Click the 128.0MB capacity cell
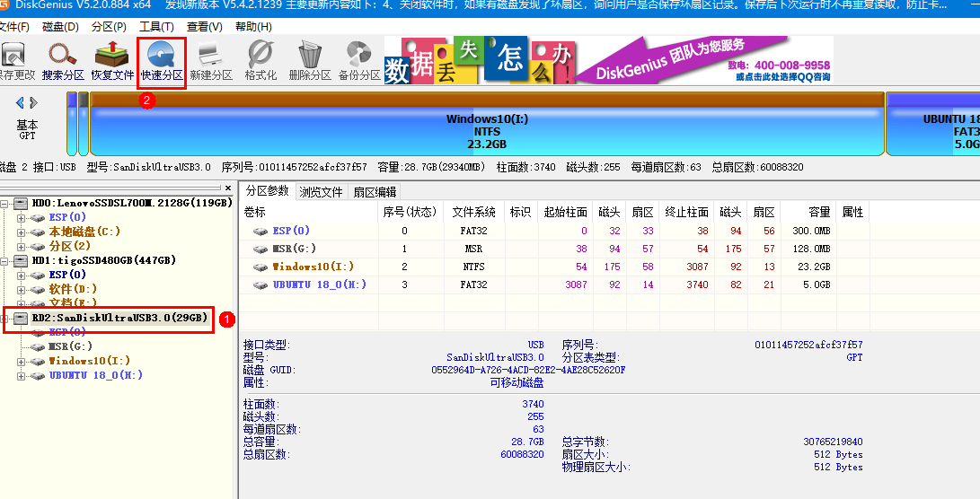 (x=811, y=249)
